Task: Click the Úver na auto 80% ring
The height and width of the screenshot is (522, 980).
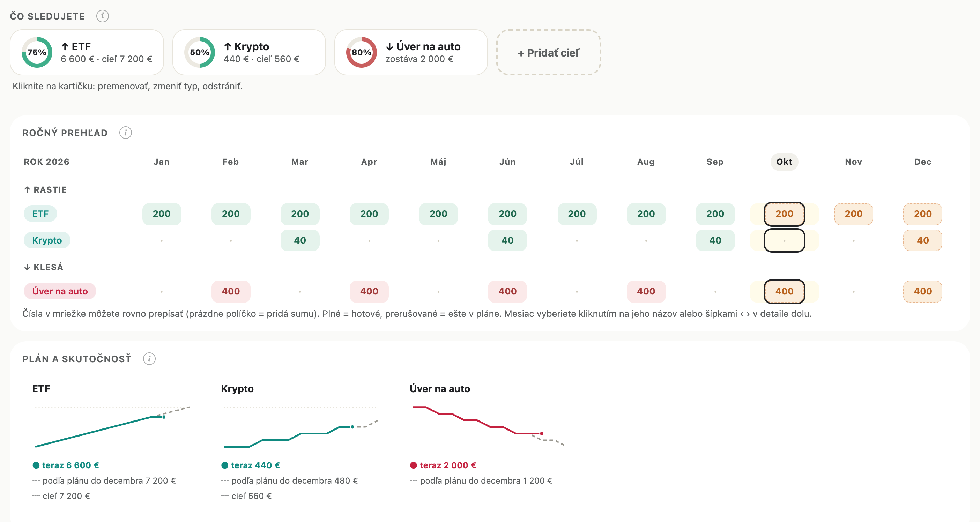Action: point(362,52)
